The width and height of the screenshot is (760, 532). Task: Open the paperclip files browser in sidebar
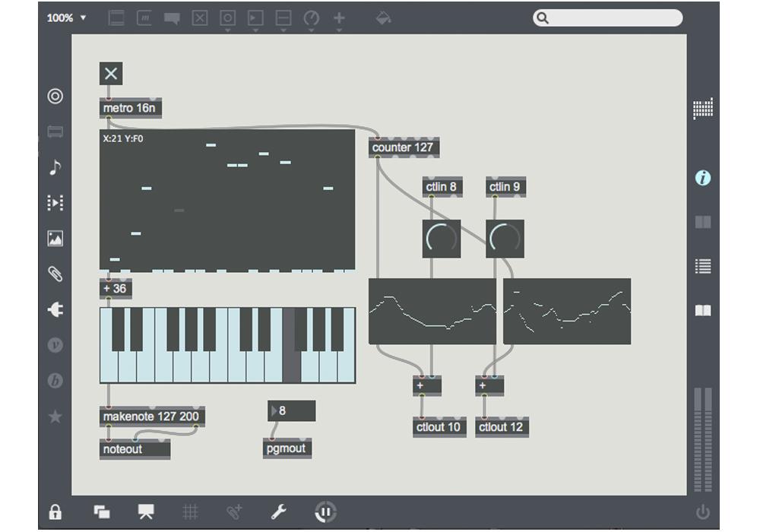pos(55,274)
